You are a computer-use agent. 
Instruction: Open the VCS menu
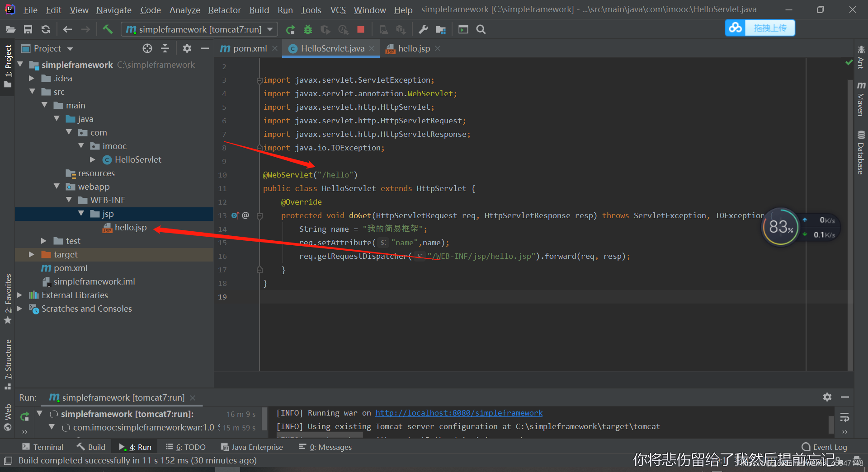click(338, 9)
